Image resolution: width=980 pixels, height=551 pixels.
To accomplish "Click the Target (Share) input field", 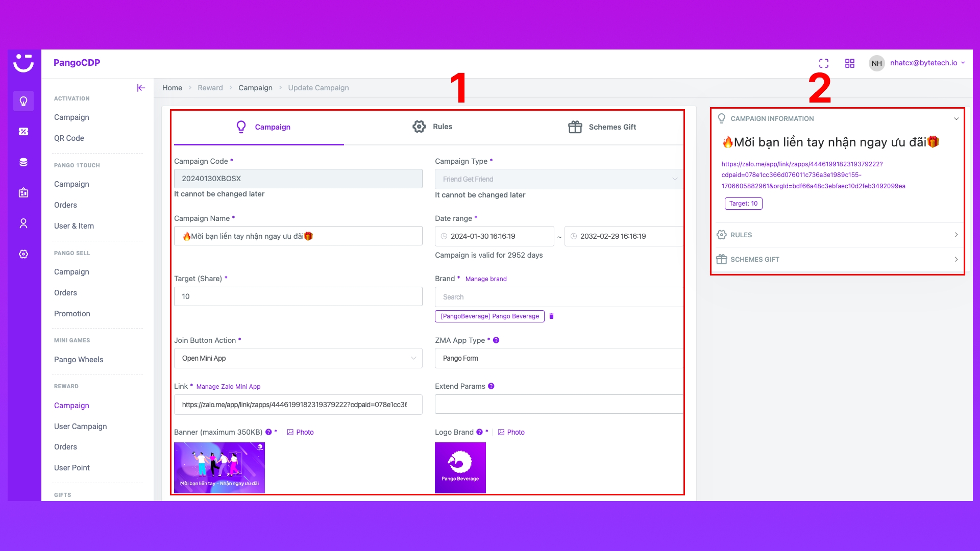I will pyautogui.click(x=298, y=296).
